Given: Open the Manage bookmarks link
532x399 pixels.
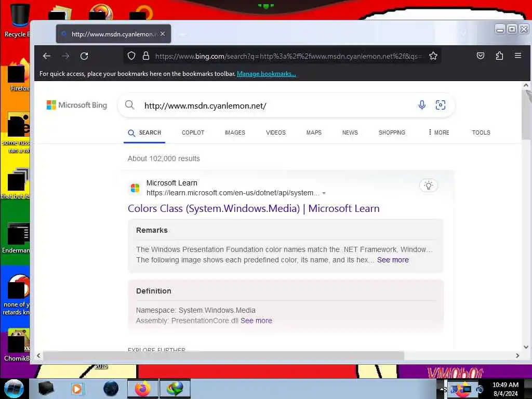Looking at the screenshot, I should tap(267, 74).
